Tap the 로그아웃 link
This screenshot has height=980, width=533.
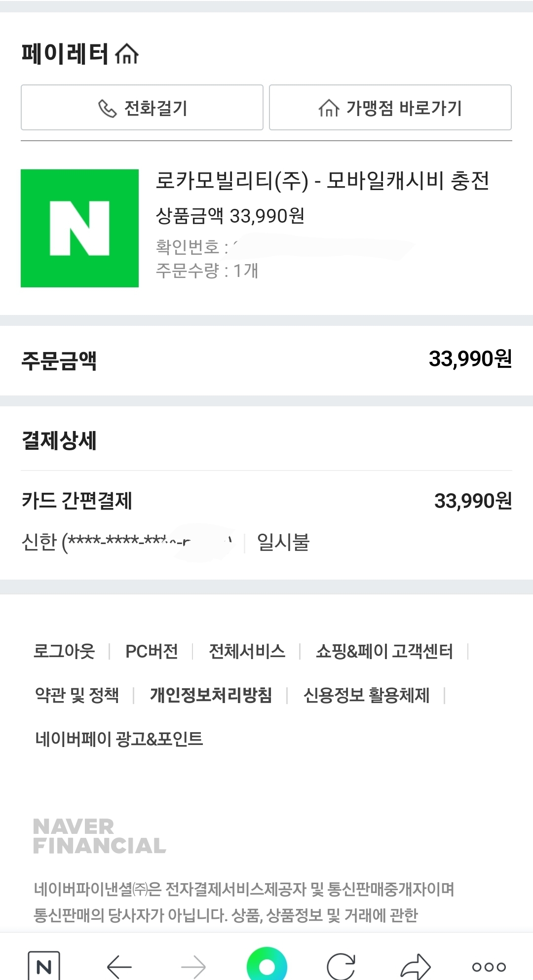click(x=64, y=651)
